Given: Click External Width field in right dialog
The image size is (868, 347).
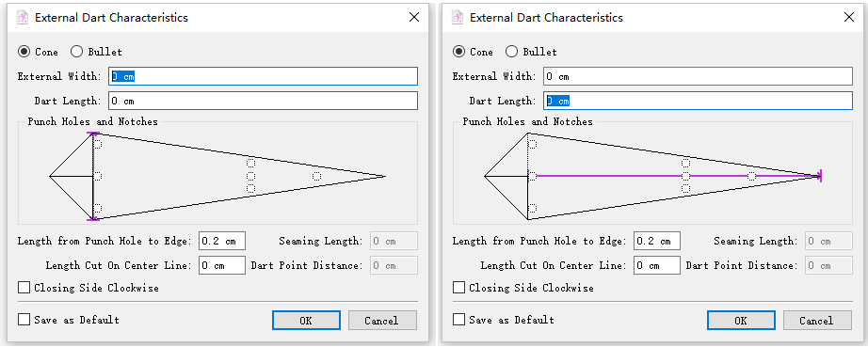Looking at the screenshot, I should point(698,76).
